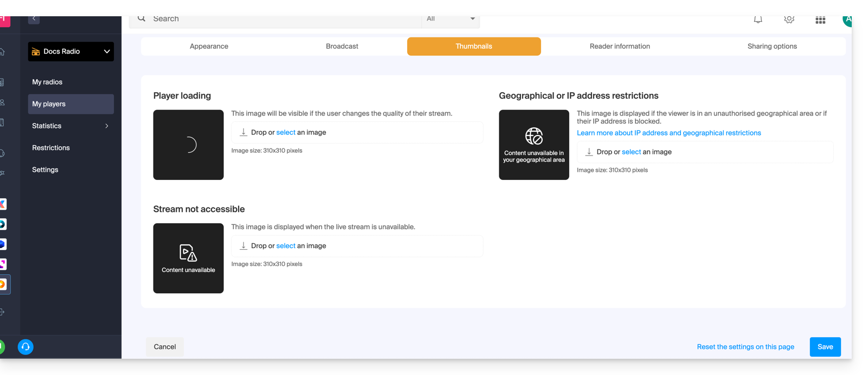Open the settings gear icon in header
This screenshot has width=868, height=375.
[x=789, y=20]
